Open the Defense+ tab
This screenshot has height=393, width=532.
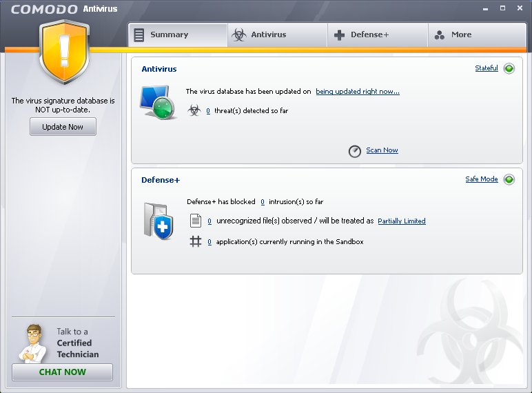tap(377, 35)
